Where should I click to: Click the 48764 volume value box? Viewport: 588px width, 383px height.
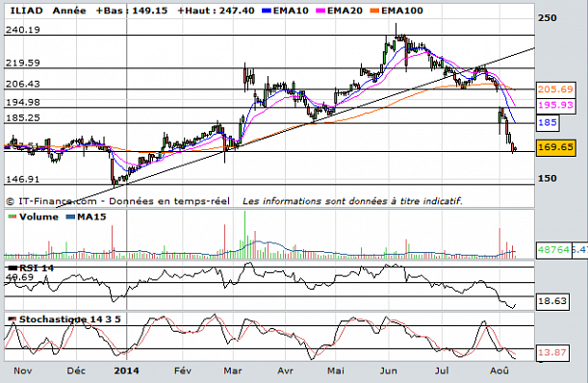click(554, 249)
